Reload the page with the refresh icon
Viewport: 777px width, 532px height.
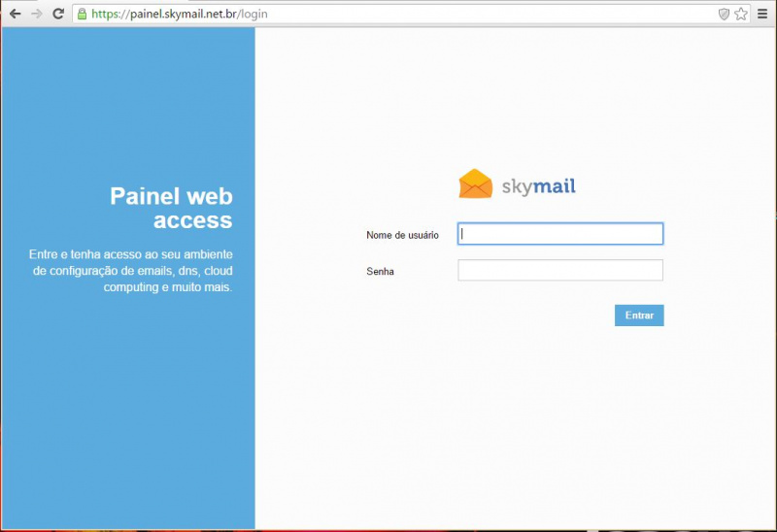pos(58,14)
